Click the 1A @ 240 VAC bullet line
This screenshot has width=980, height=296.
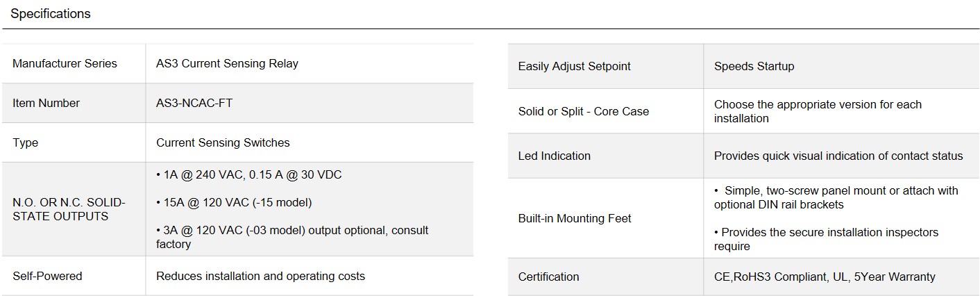(248, 174)
